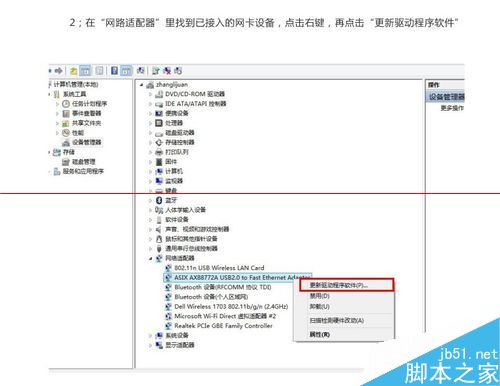Collapse the zhanglijuan computer node
This screenshot has width=500, height=386.
coord(142,85)
